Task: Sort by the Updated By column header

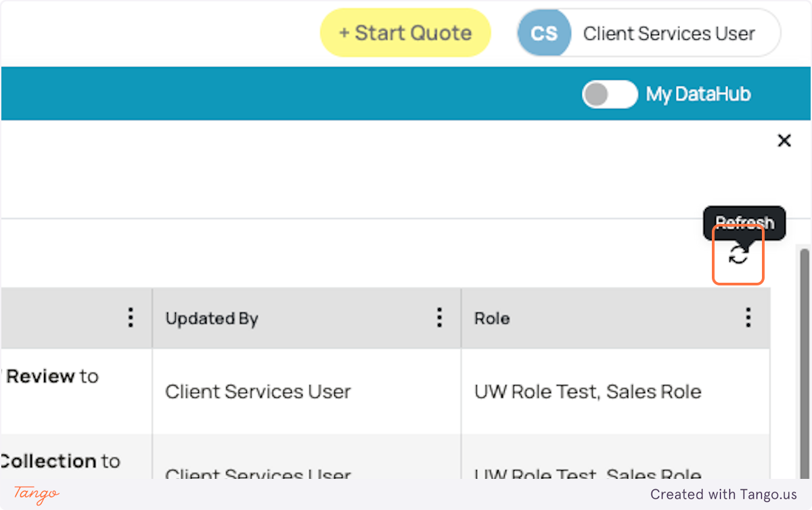Action: [212, 319]
